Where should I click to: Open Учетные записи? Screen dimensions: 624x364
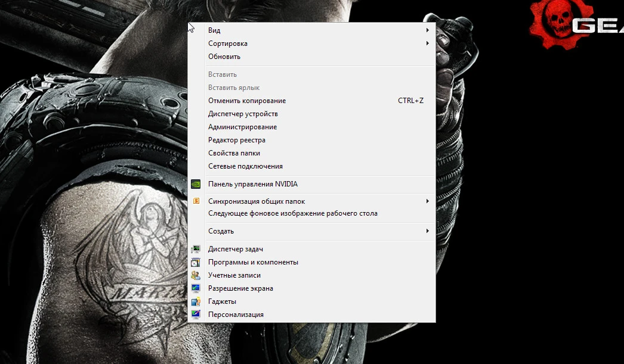tap(311, 275)
